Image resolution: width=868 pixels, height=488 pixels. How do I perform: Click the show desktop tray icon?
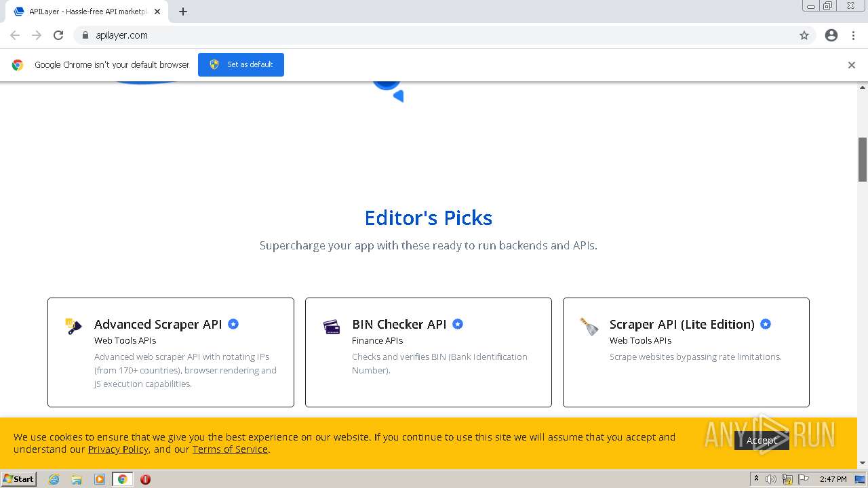point(860,479)
